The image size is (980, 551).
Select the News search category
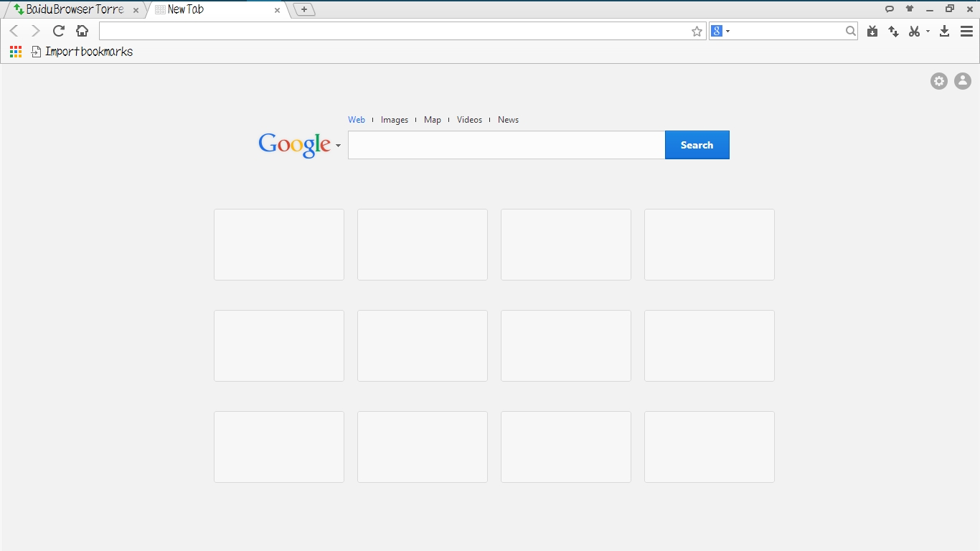point(508,120)
